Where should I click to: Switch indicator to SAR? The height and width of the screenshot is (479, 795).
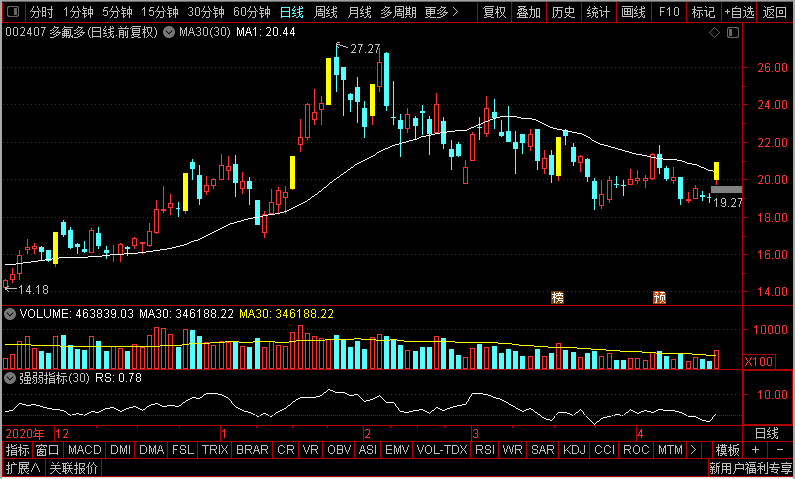543,450
